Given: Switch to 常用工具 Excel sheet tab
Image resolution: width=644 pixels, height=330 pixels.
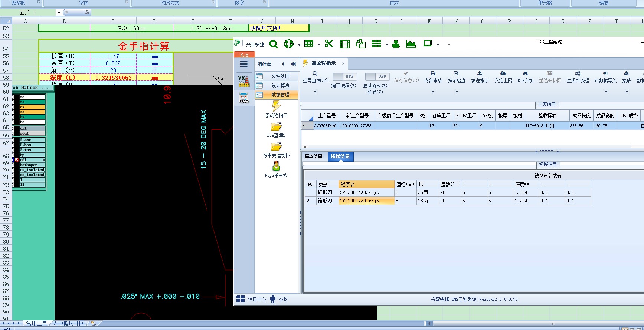Looking at the screenshot, I should 36,323.
